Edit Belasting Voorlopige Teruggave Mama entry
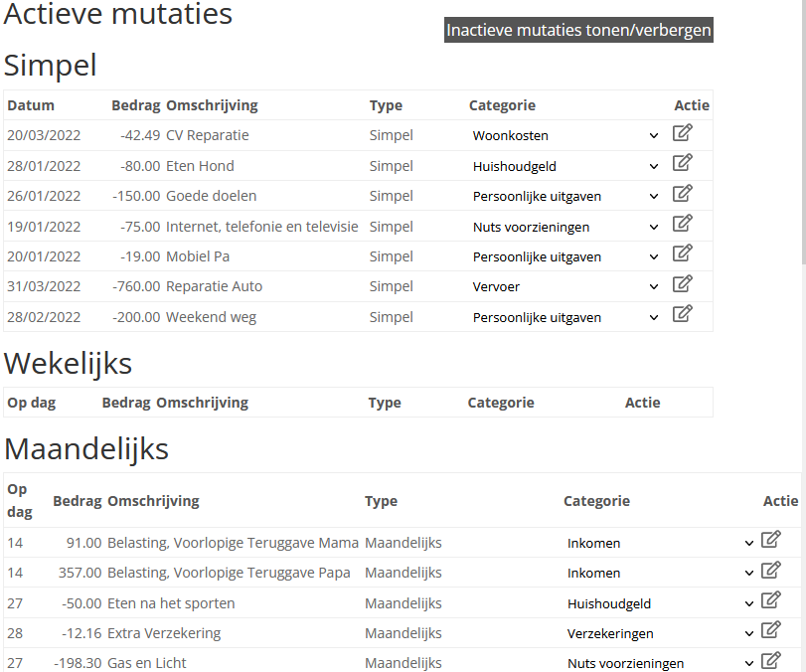 (770, 541)
